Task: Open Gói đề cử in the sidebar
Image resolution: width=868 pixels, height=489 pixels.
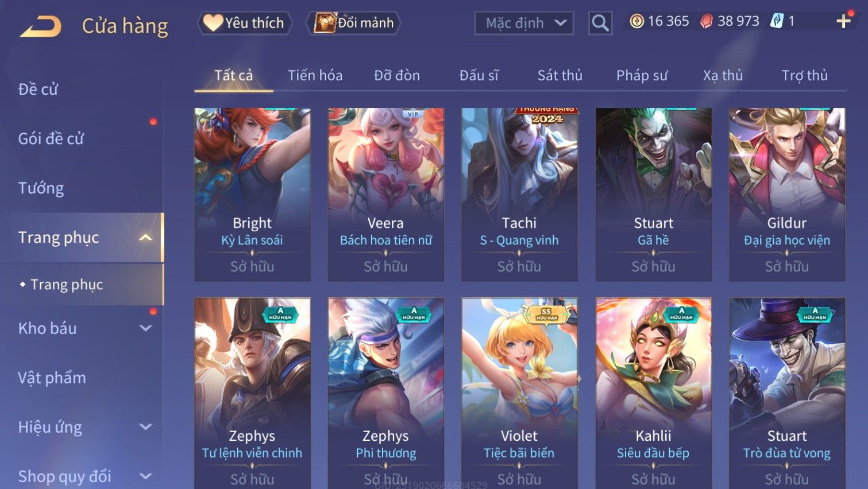Action: coord(51,138)
